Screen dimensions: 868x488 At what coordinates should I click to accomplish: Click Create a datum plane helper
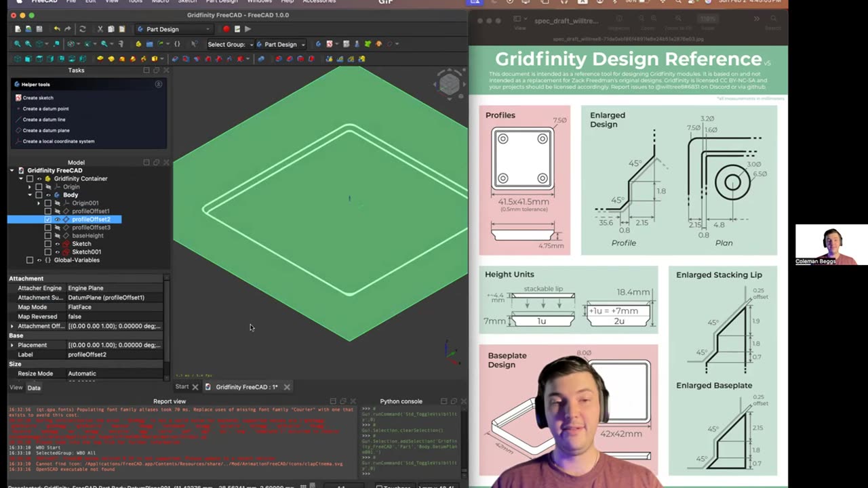(x=46, y=130)
